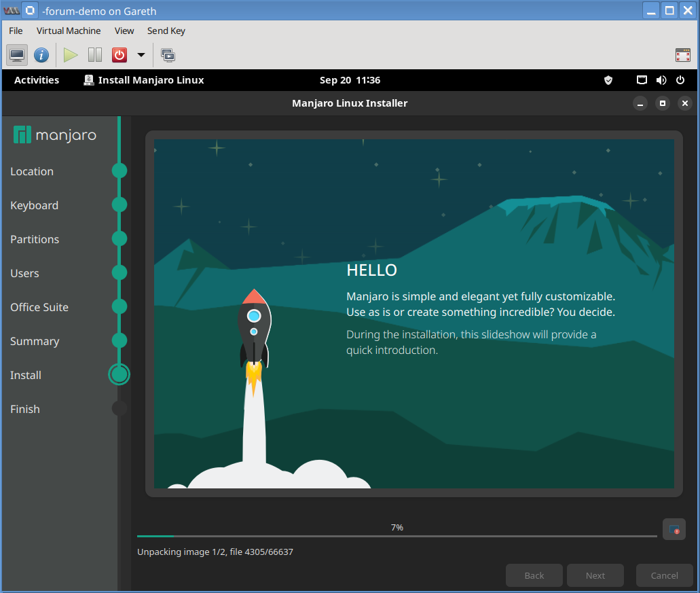Maximize the Manjaro Linux Installer window
700x593 pixels.
click(663, 104)
